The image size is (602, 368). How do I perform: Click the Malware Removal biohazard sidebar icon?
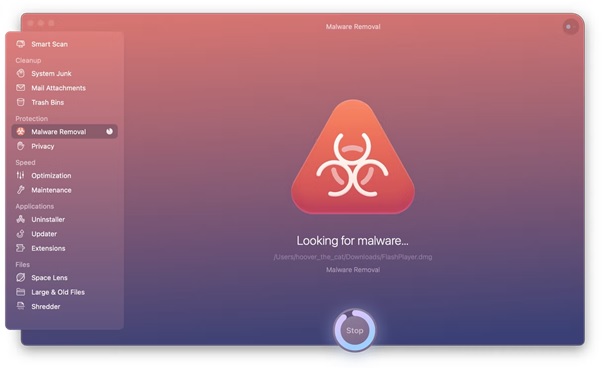tap(21, 131)
